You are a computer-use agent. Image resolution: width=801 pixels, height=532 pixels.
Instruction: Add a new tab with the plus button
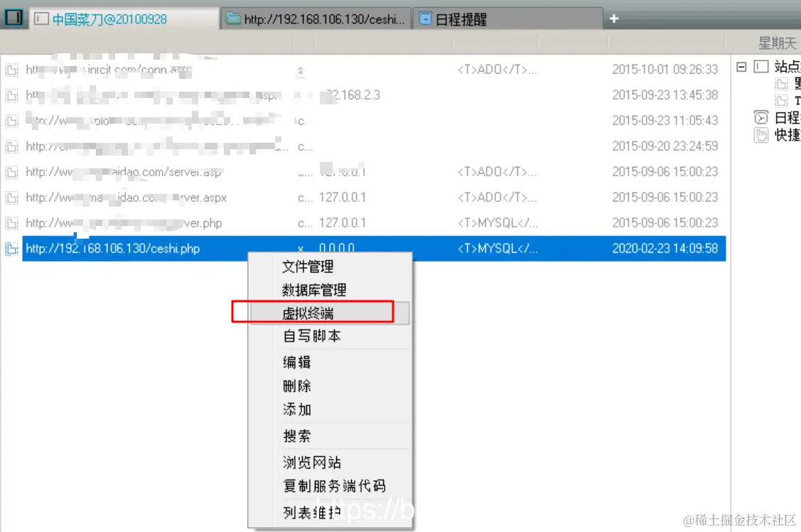click(x=614, y=19)
